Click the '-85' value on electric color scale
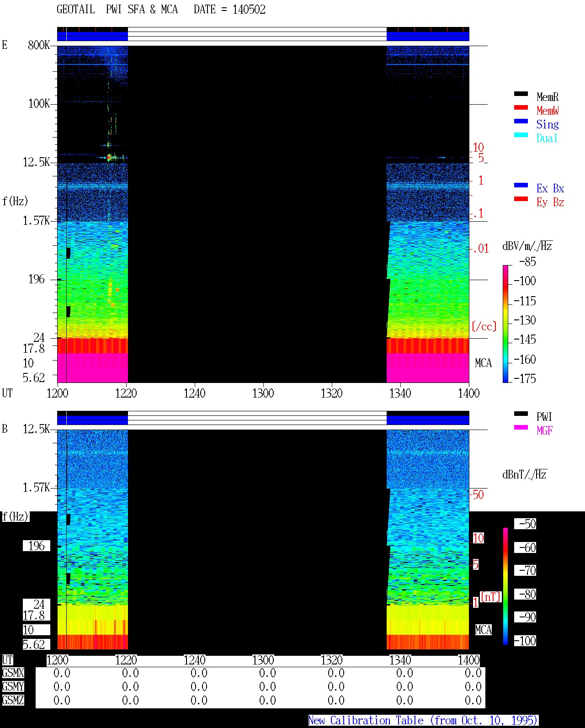Image resolution: width=585 pixels, height=728 pixels. pos(527,262)
